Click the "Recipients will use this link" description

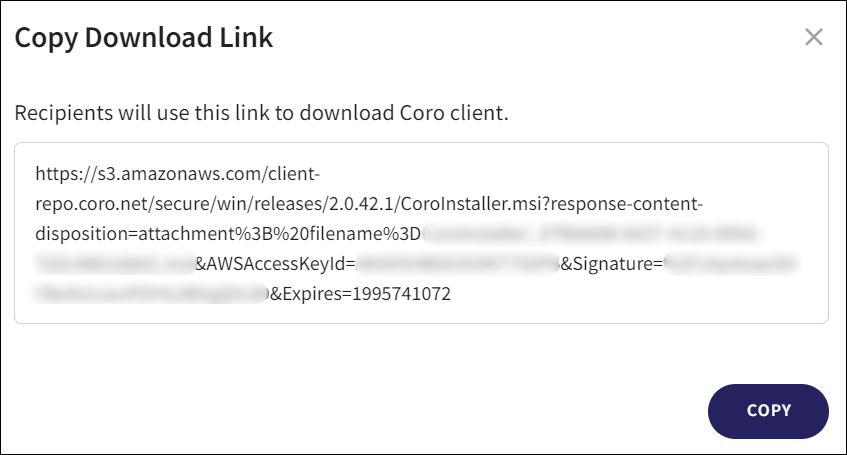pos(261,112)
